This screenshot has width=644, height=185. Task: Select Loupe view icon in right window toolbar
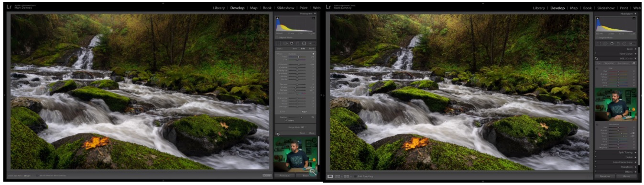pos(330,176)
